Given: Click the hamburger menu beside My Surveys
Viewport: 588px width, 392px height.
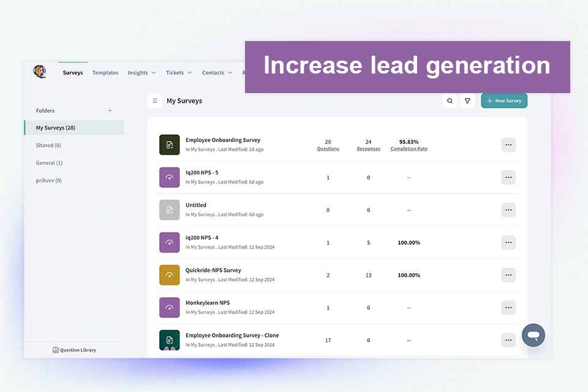Looking at the screenshot, I should (x=155, y=100).
